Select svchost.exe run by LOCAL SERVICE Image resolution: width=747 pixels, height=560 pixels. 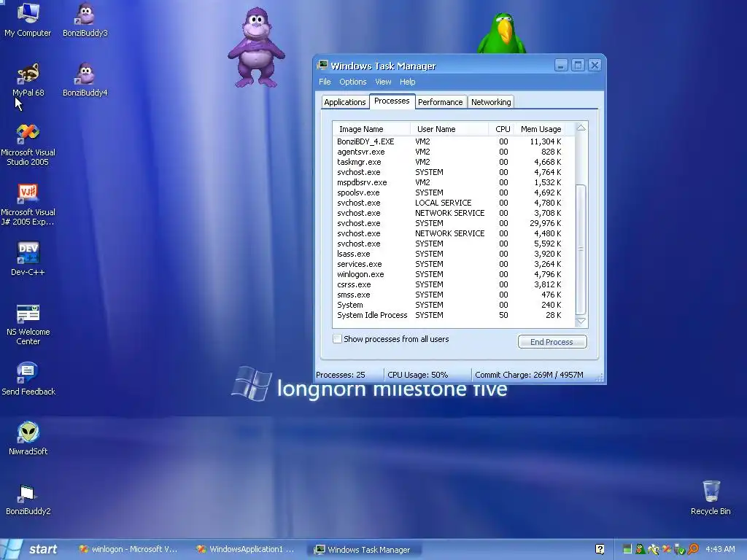453,203
